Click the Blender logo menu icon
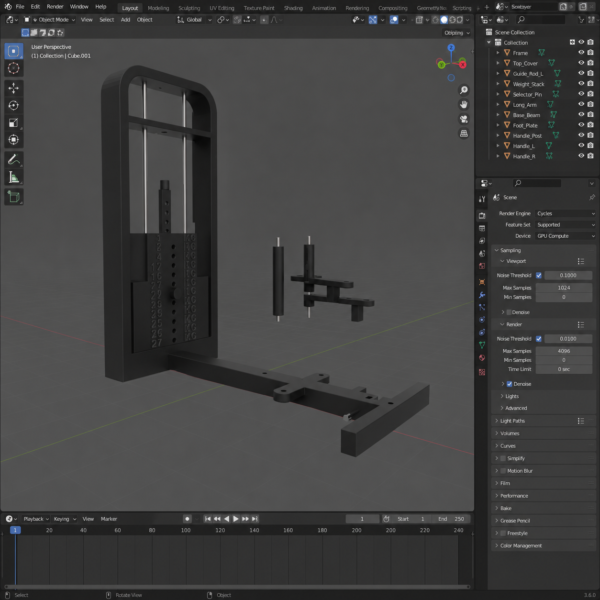600x600 pixels. point(8,7)
